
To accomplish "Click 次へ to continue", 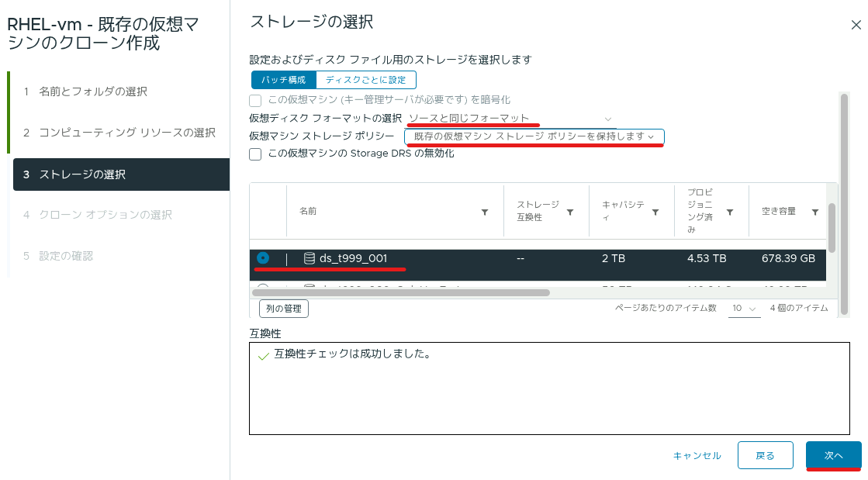I will pyautogui.click(x=833, y=455).
